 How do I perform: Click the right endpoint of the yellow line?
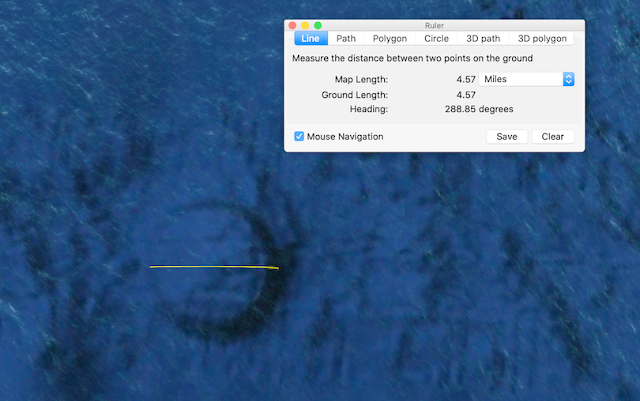pos(278,268)
